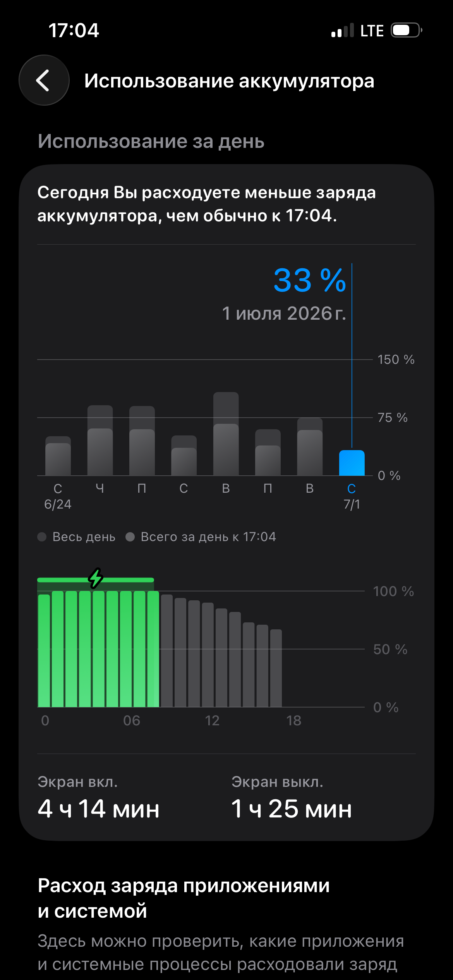Tap the LTE network indicator
The height and width of the screenshot is (980, 453).
point(372,31)
